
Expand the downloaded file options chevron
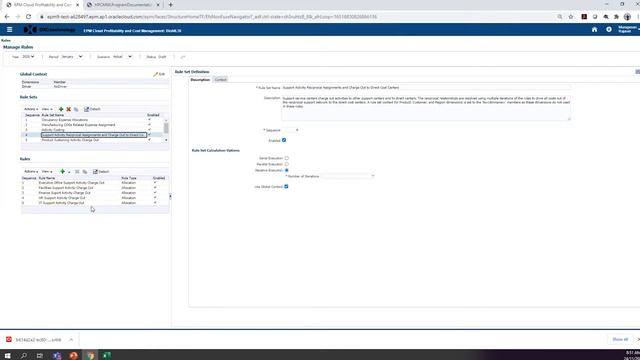[x=71, y=340]
